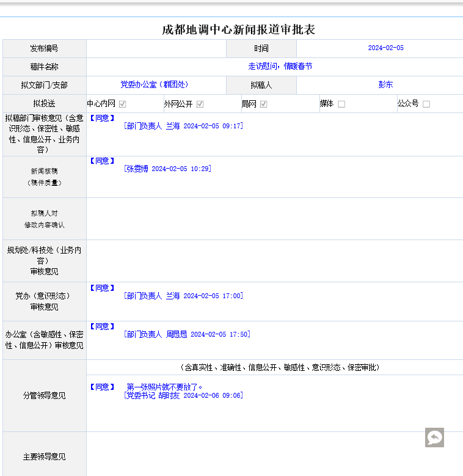Click 张雯博's news review signature

[x=167, y=169]
